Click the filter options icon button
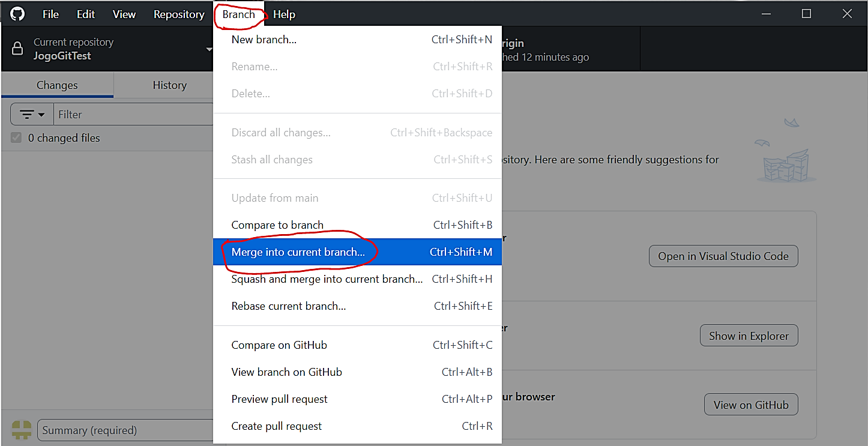This screenshot has width=868, height=446. point(32,114)
